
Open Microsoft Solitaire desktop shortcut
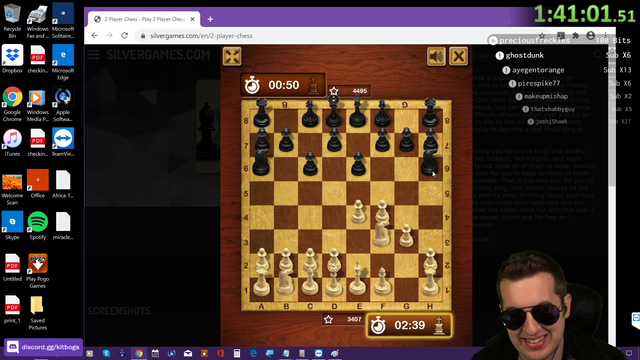click(x=63, y=21)
